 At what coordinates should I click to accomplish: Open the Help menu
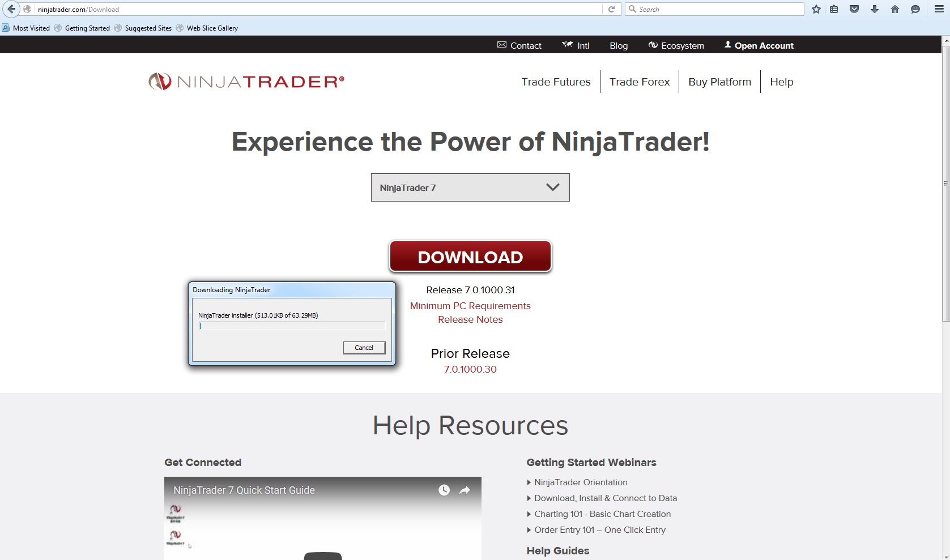[x=781, y=82]
